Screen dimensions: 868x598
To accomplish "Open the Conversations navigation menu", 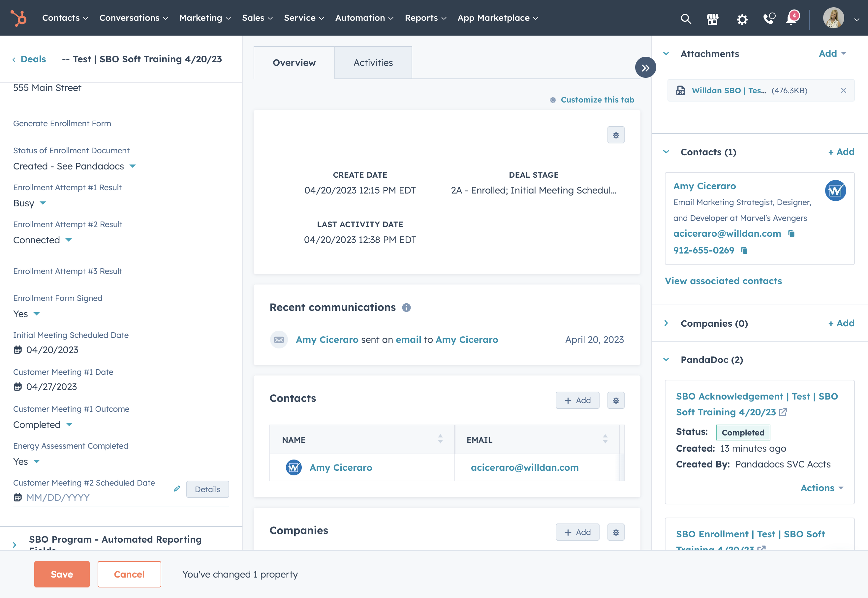I will coord(134,18).
